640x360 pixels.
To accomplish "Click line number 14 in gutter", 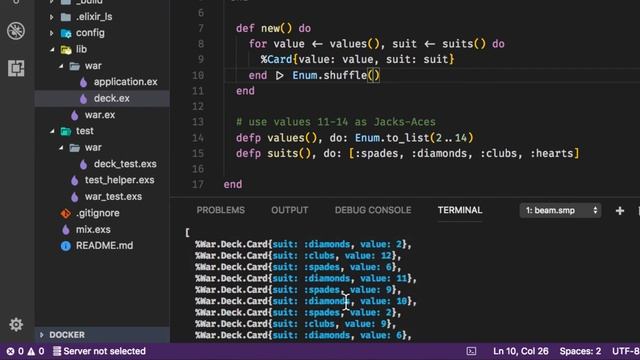I will (x=198, y=138).
